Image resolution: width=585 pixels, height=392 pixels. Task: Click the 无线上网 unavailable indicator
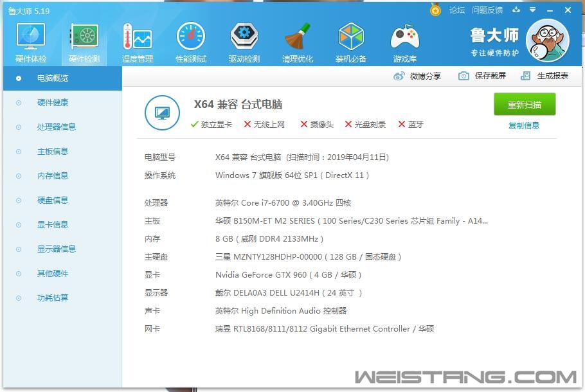tap(264, 124)
